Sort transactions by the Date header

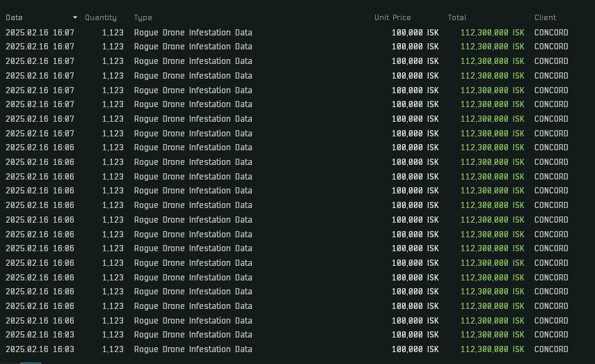pos(14,17)
